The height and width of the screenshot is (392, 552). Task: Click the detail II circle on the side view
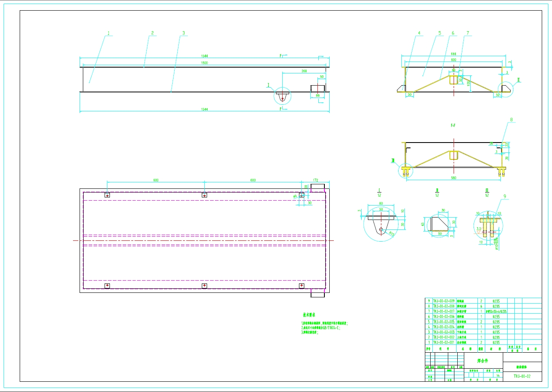pyautogui.click(x=506, y=89)
